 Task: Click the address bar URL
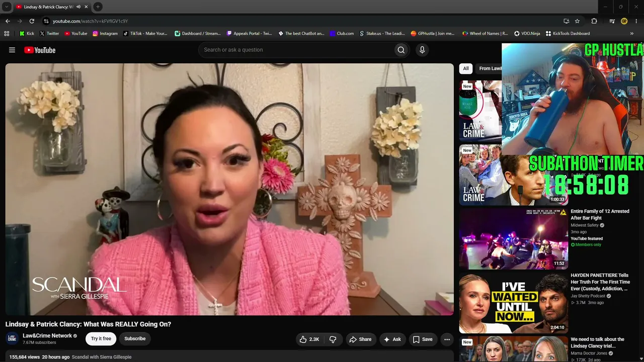[x=91, y=21]
